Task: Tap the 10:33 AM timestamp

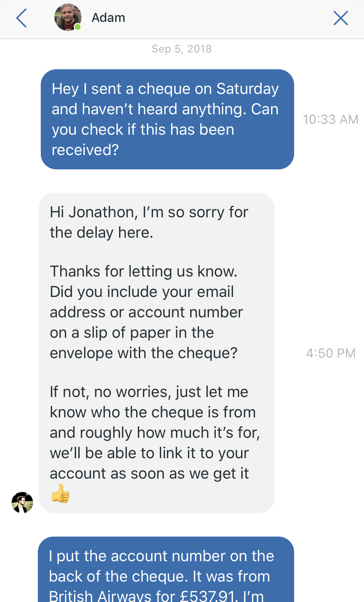Action: coord(330,119)
